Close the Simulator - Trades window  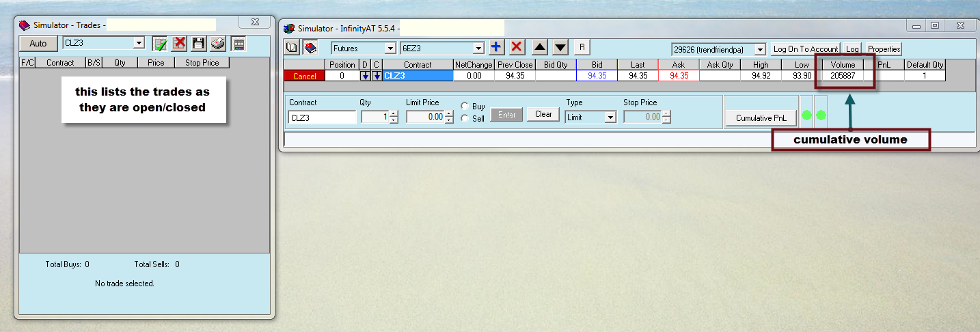254,23
